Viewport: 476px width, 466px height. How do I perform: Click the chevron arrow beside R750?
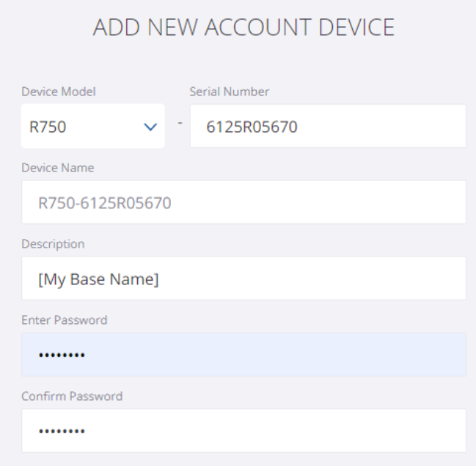[150, 127]
